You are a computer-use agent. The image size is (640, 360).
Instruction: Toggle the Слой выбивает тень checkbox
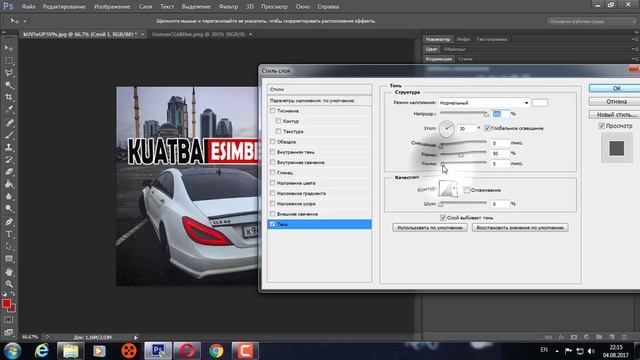click(443, 218)
